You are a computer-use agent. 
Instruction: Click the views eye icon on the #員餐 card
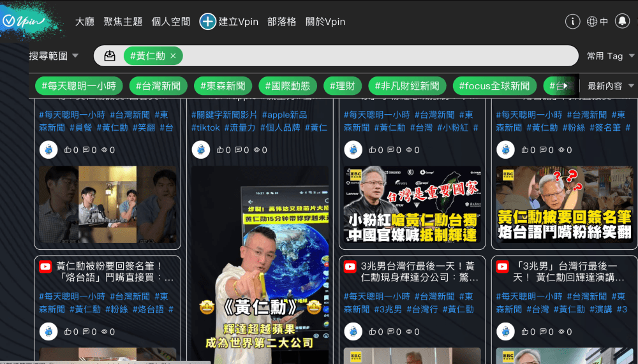tap(105, 150)
